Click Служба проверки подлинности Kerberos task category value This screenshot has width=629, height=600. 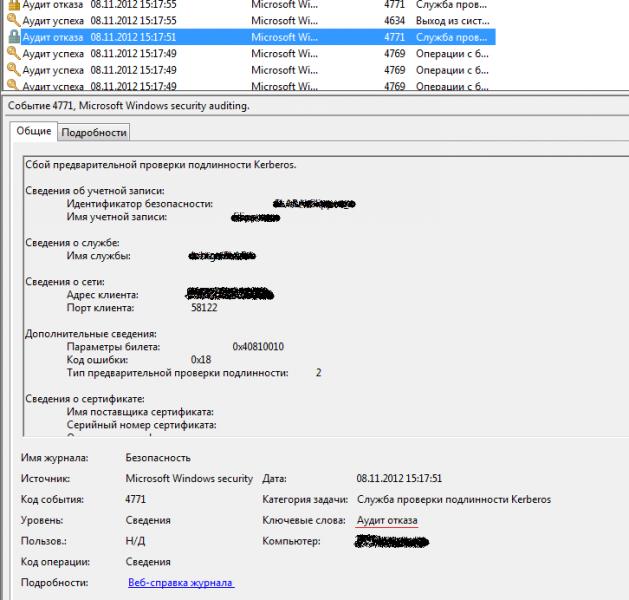[x=454, y=499]
